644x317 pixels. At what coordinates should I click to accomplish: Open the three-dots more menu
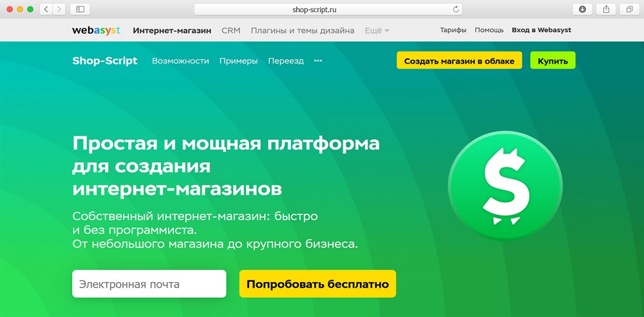(x=318, y=61)
